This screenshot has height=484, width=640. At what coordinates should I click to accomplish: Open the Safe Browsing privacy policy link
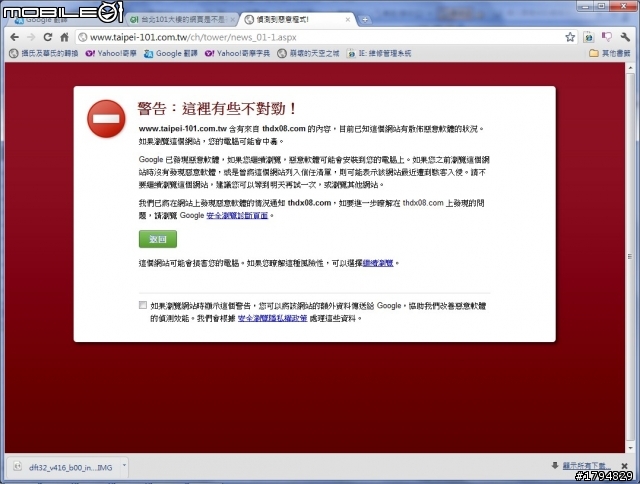[272, 318]
